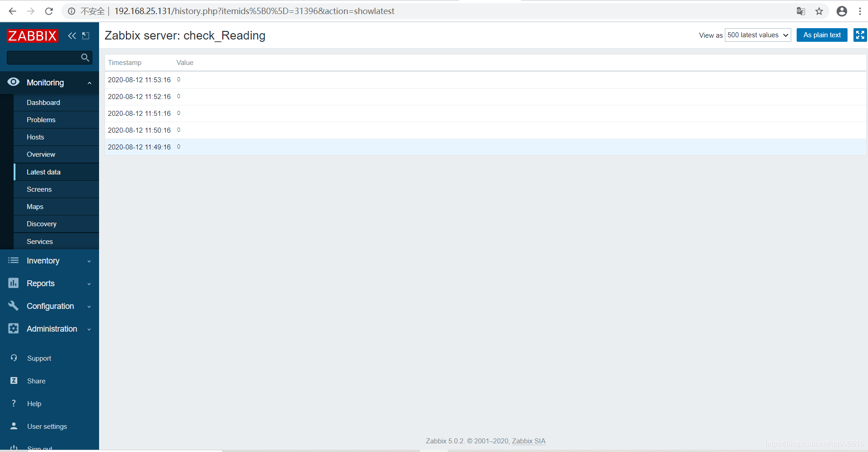Click the Value column header
This screenshot has height=452, width=868.
tap(185, 63)
